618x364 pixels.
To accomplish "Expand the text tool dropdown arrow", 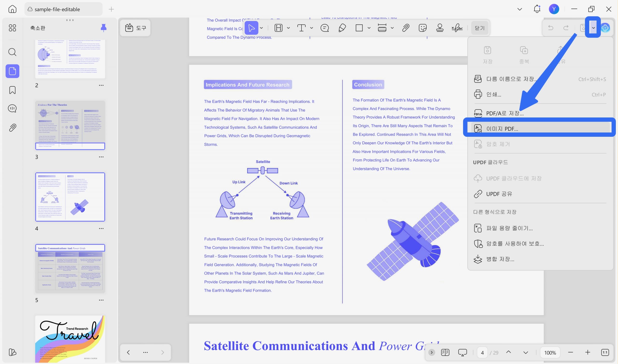I will pyautogui.click(x=311, y=28).
